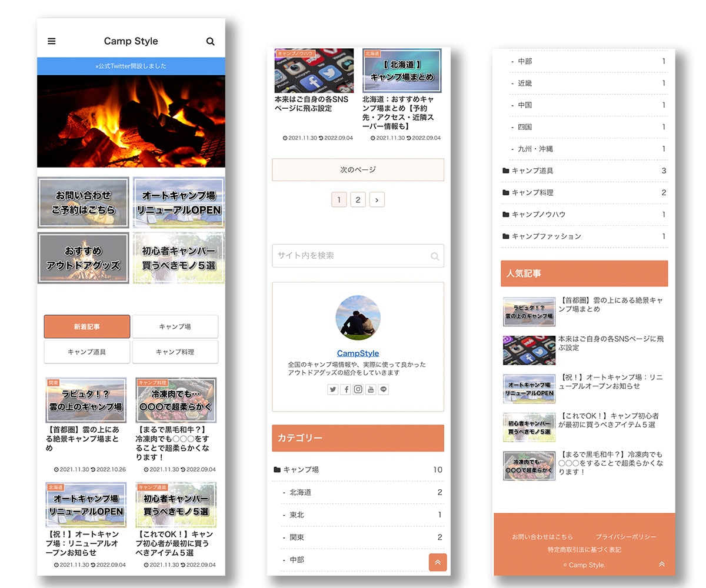Open the 【まるで黒毛和牛？】 article card in 新着記事
The image size is (706, 588).
[x=176, y=425]
